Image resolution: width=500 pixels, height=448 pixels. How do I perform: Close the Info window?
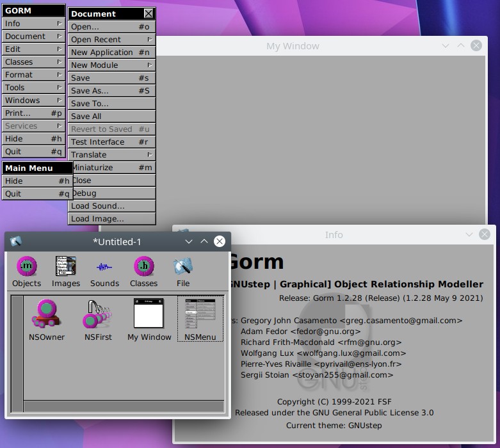485,234
